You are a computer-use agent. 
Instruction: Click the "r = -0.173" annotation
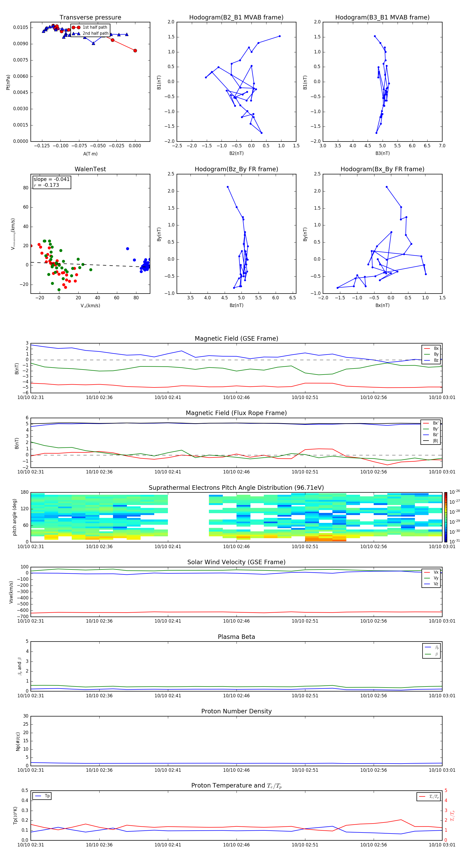pos(47,185)
